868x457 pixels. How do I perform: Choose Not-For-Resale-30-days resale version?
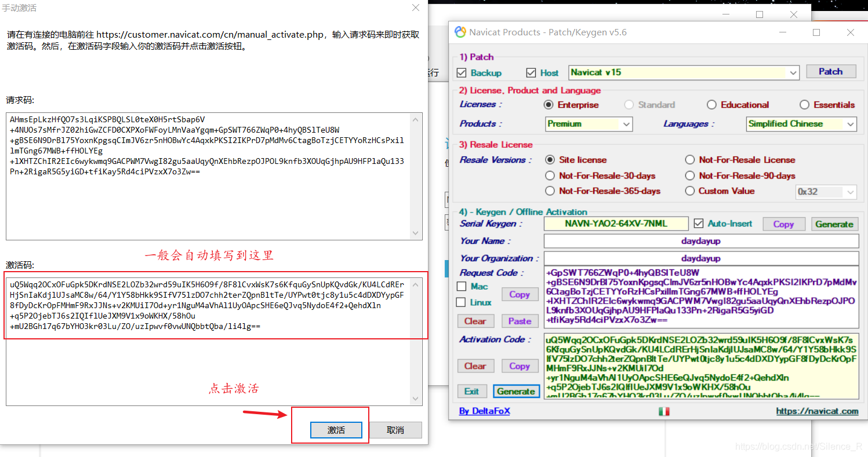(x=550, y=176)
